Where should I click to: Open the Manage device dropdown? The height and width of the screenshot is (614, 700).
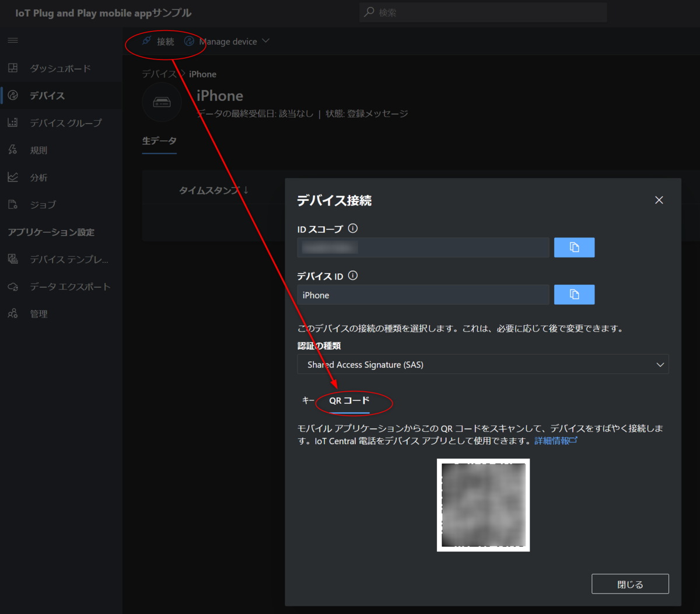(227, 41)
